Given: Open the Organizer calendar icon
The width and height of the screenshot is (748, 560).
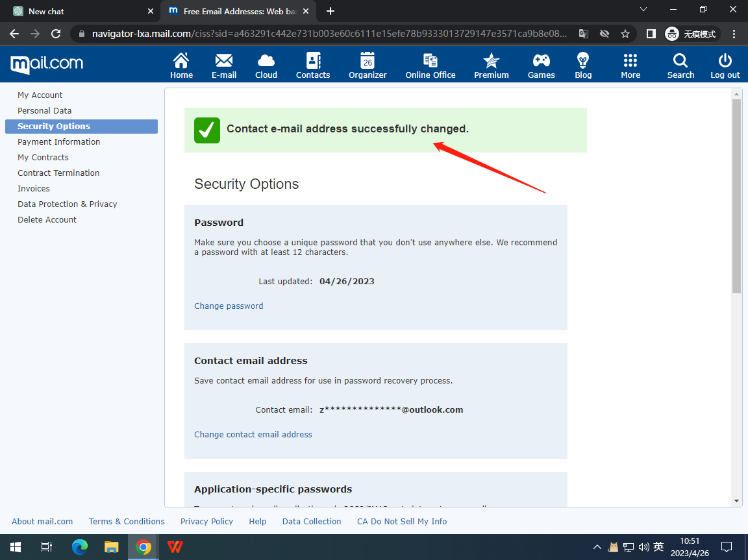Looking at the screenshot, I should point(368,62).
